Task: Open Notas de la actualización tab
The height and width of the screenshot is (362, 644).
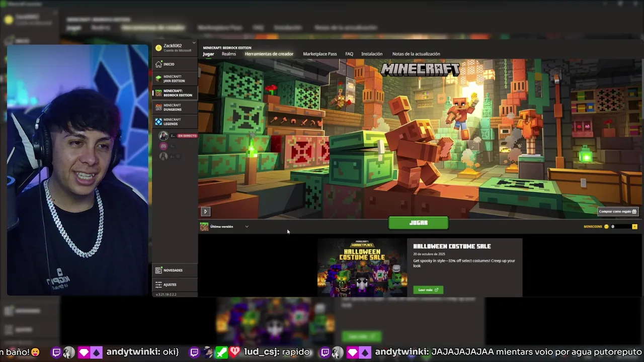Action: [x=416, y=54]
